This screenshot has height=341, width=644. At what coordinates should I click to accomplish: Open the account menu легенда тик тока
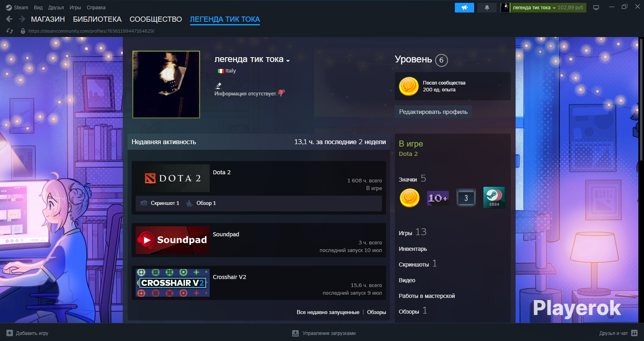(534, 8)
